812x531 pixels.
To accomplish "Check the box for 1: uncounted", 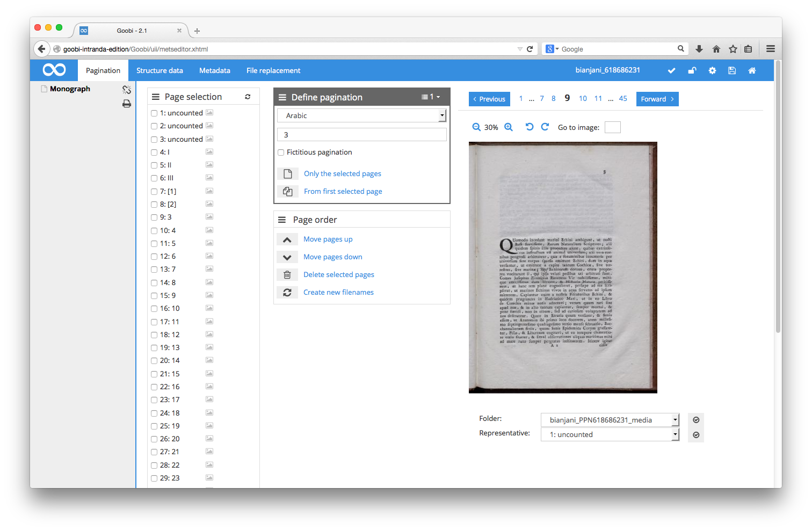I will tap(154, 113).
